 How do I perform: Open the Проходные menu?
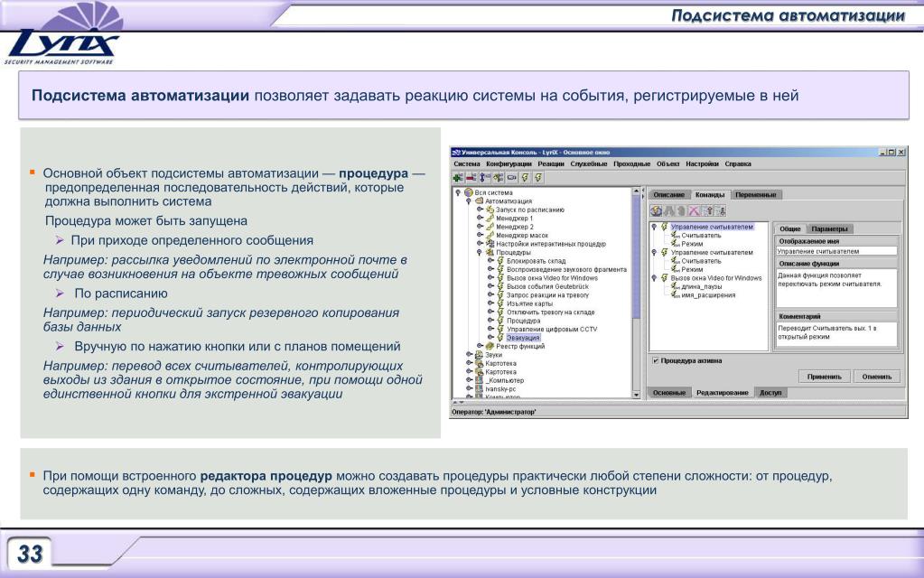pos(631,163)
